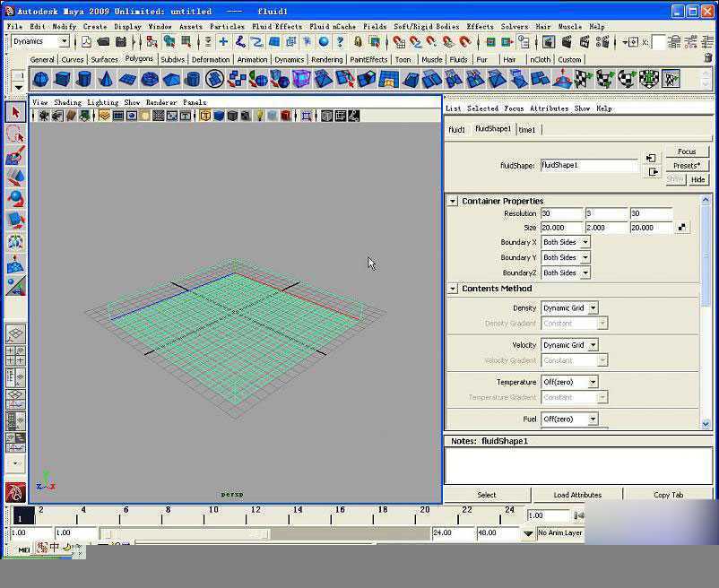Activate the Rotate tool in toolbox

[15, 199]
